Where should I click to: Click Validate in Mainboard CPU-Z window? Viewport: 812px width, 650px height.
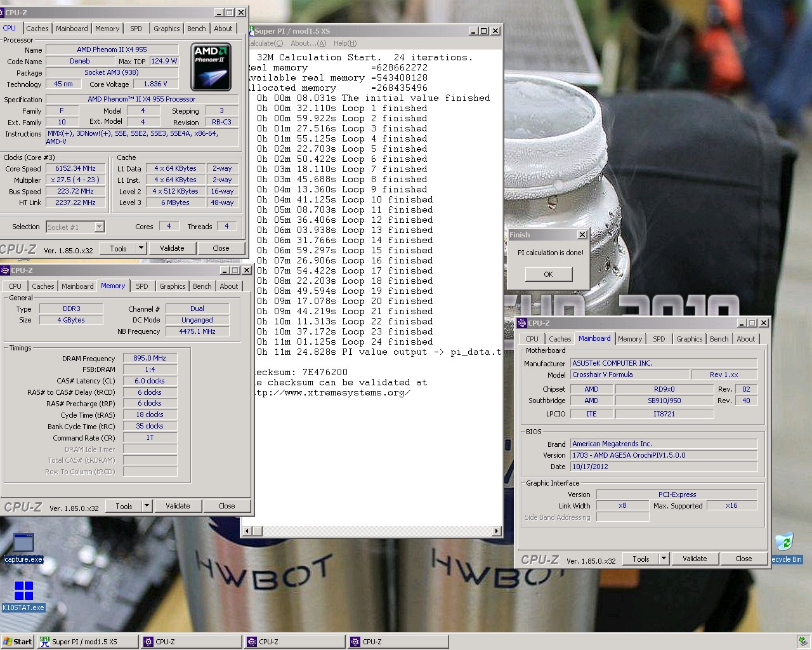(x=695, y=559)
